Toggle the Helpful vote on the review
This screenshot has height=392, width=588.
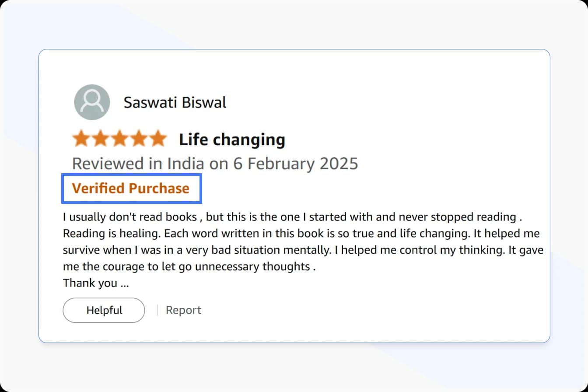[x=104, y=310]
